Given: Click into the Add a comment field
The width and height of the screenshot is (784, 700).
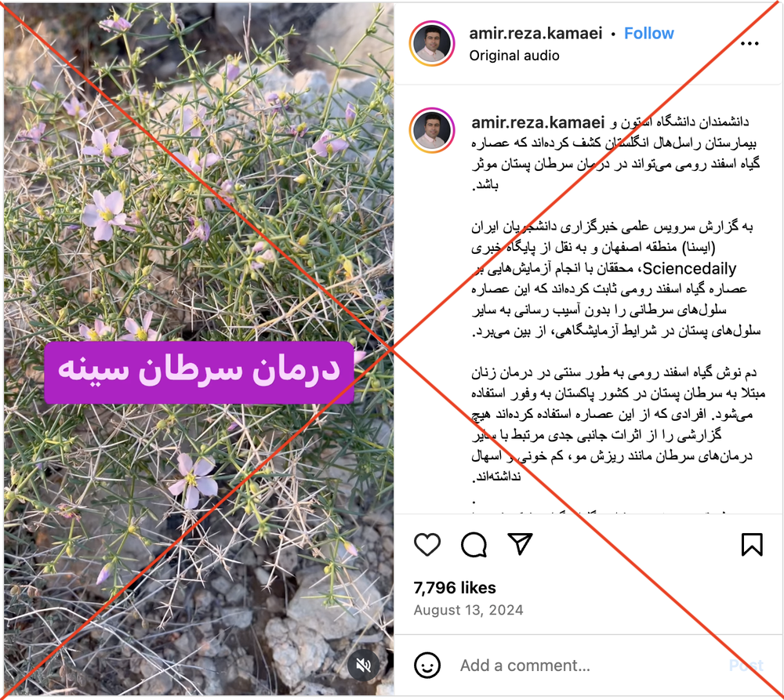Looking at the screenshot, I should tap(590, 666).
